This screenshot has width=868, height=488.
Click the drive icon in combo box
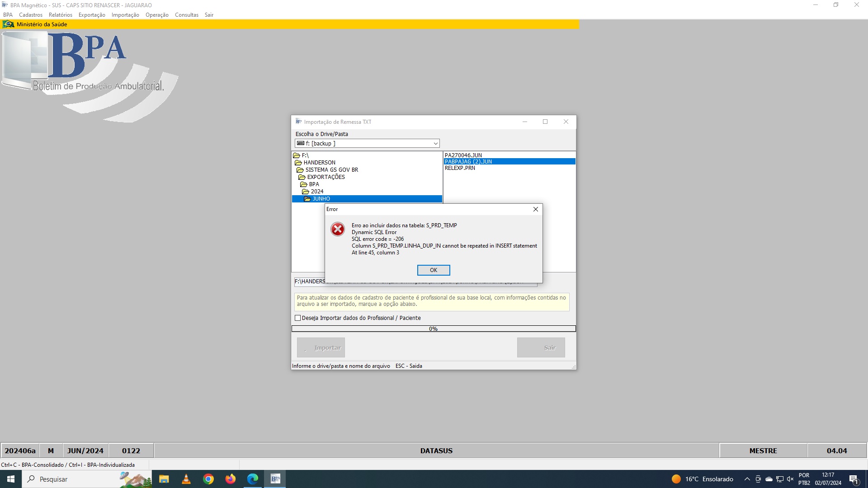pyautogui.click(x=301, y=144)
